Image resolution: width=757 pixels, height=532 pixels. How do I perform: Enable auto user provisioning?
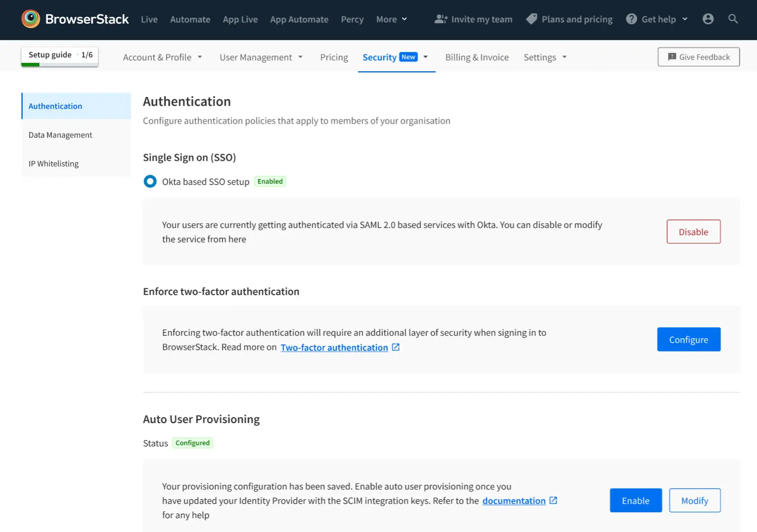[635, 501]
